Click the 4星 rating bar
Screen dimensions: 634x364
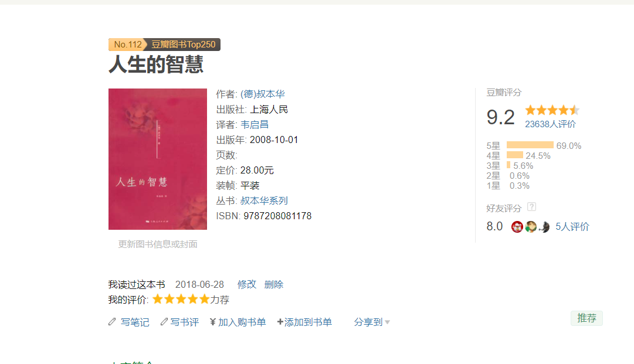(x=515, y=155)
